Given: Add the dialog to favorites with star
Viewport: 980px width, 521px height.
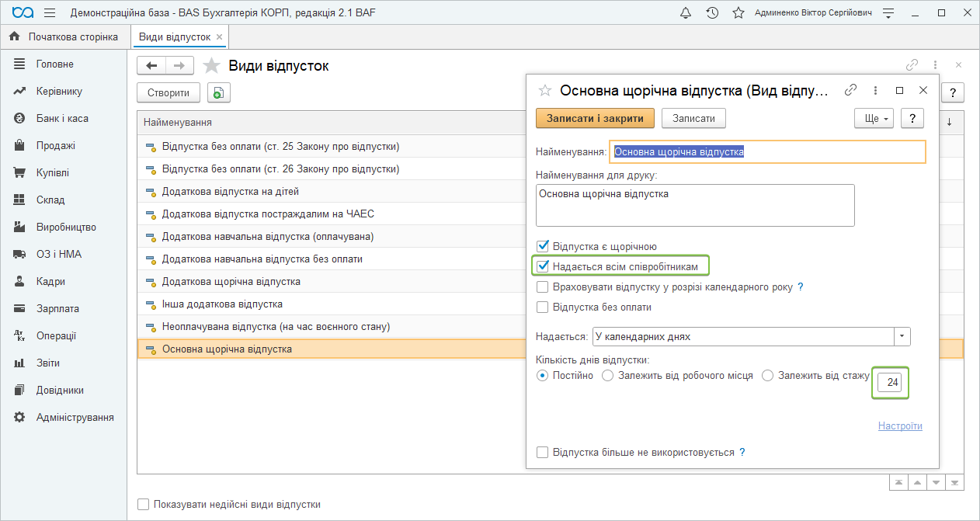Looking at the screenshot, I should [545, 90].
